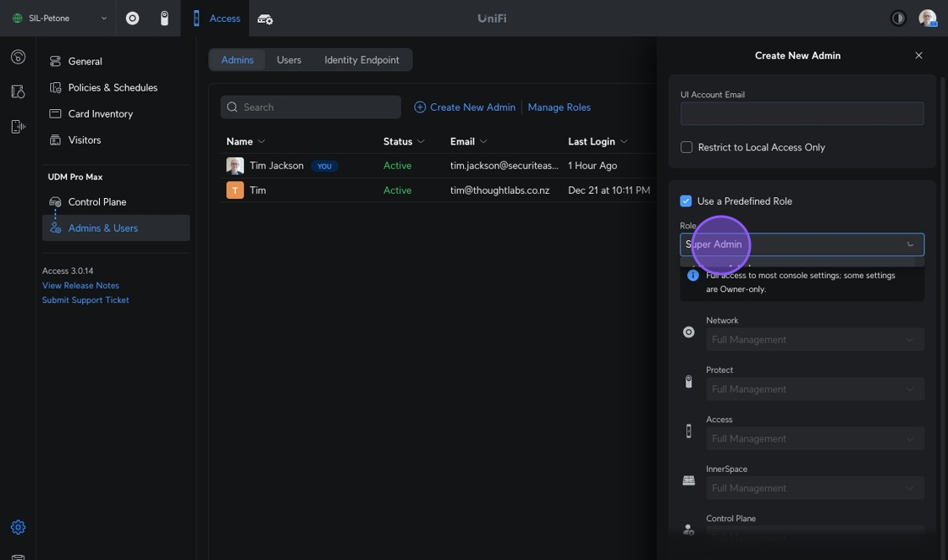Open View Release Notes link
The height and width of the screenshot is (560, 948).
pos(80,285)
